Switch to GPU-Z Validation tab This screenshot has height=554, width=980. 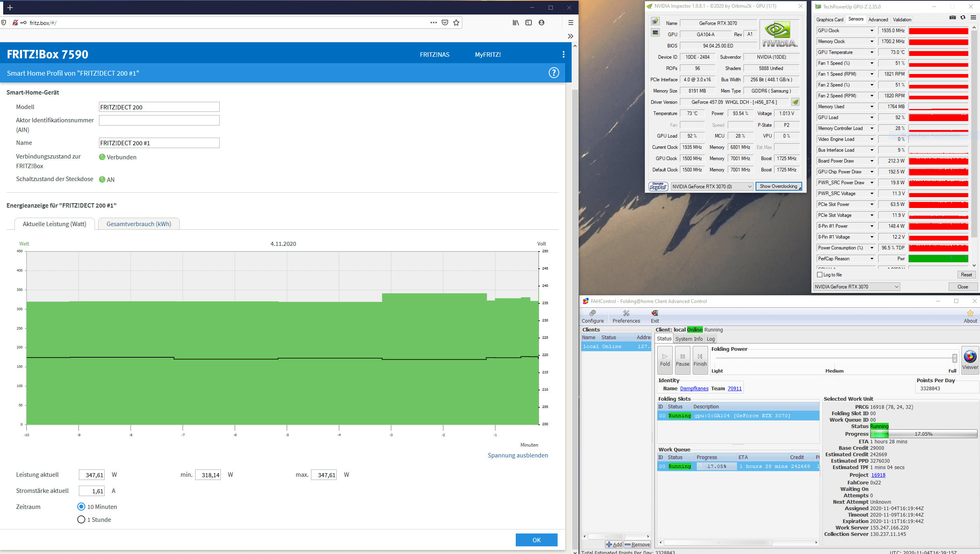click(902, 19)
